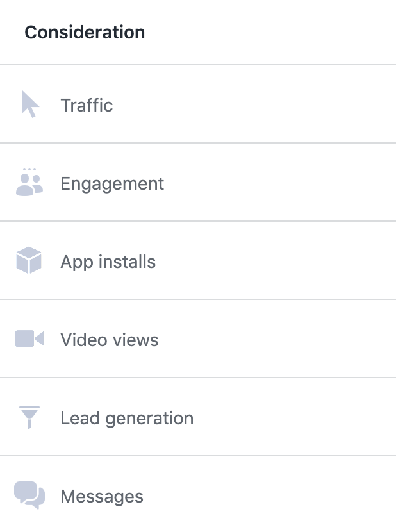Viewport: 396px width, 532px height.
Task: Click the Traffic cursor arrow icon
Action: point(29,104)
